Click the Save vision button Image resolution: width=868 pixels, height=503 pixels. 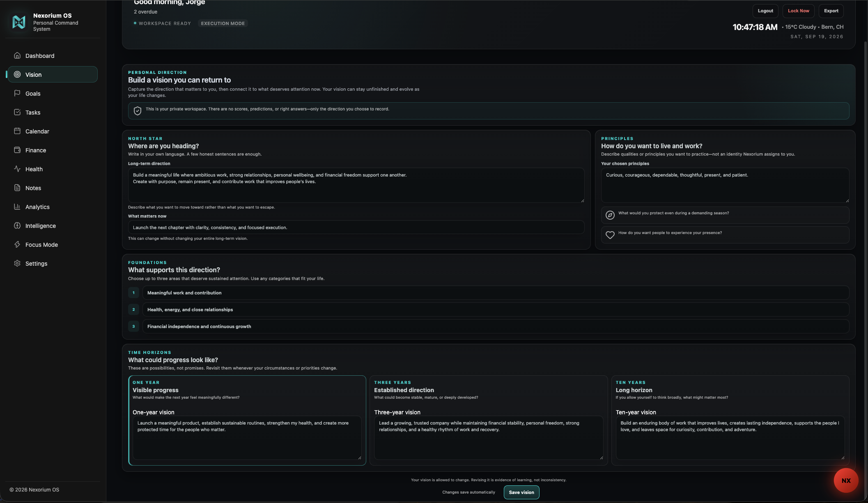click(x=521, y=492)
